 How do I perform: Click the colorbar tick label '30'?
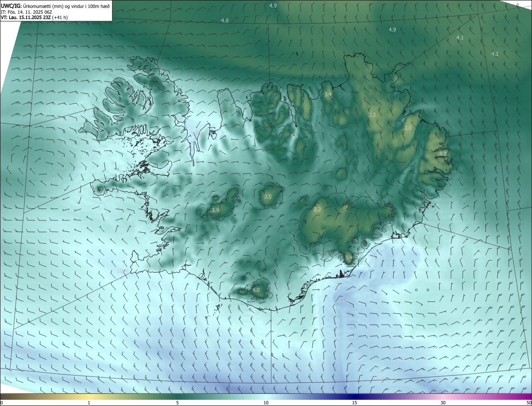coord(443,403)
